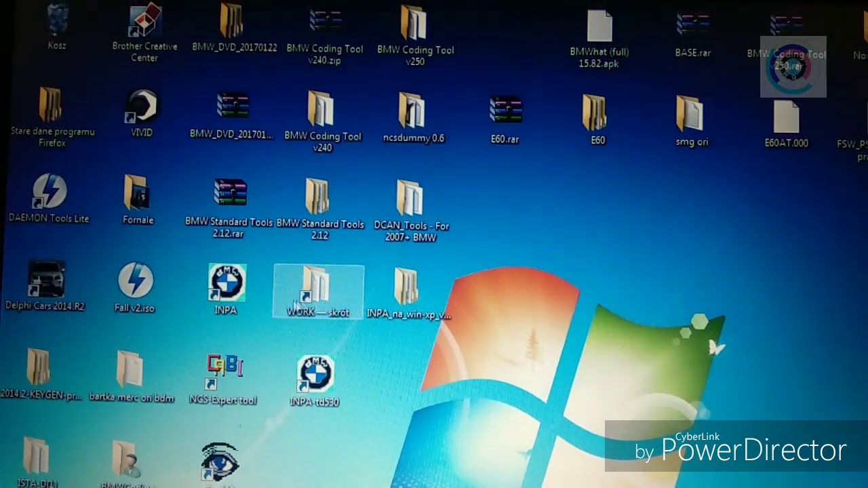Open the BMW Standard Tools 2.12 folder
Image resolution: width=868 pixels, height=488 pixels.
tap(320, 209)
